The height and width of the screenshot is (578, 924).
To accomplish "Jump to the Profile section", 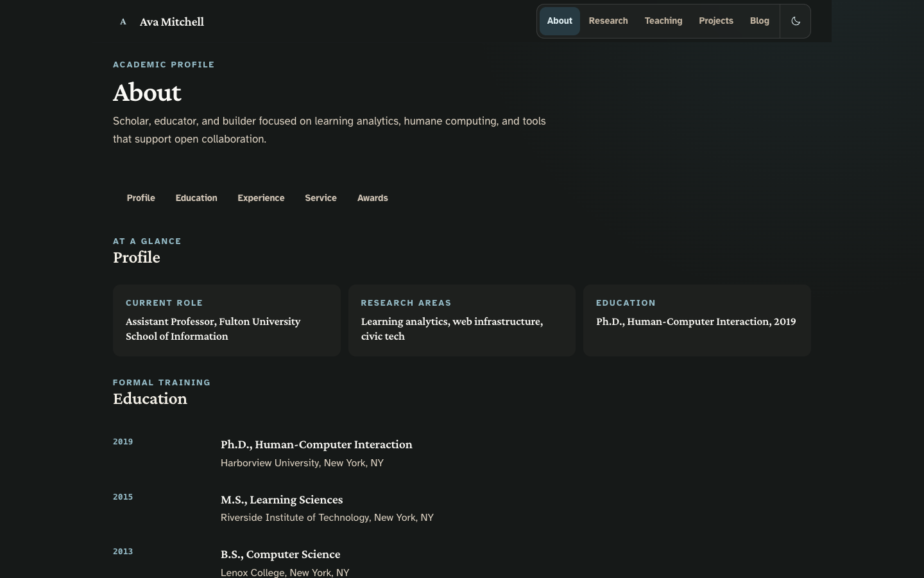I will 141,198.
